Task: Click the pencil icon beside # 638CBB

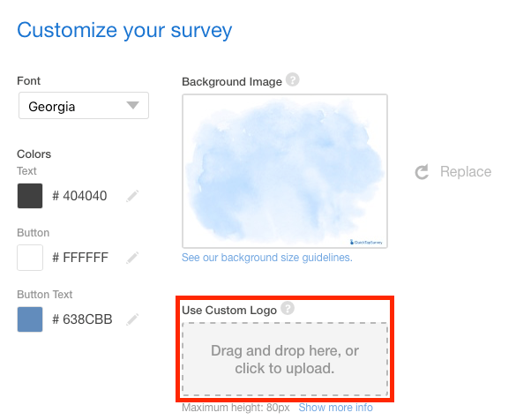Action: [132, 319]
